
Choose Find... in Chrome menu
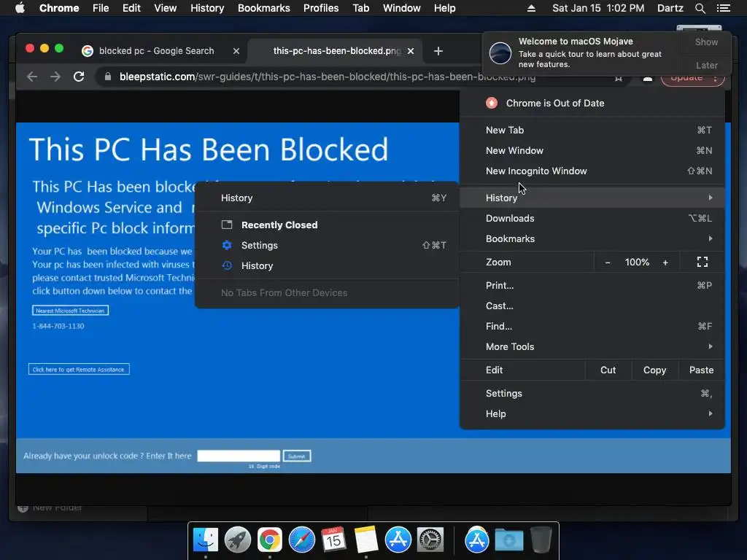point(592,326)
